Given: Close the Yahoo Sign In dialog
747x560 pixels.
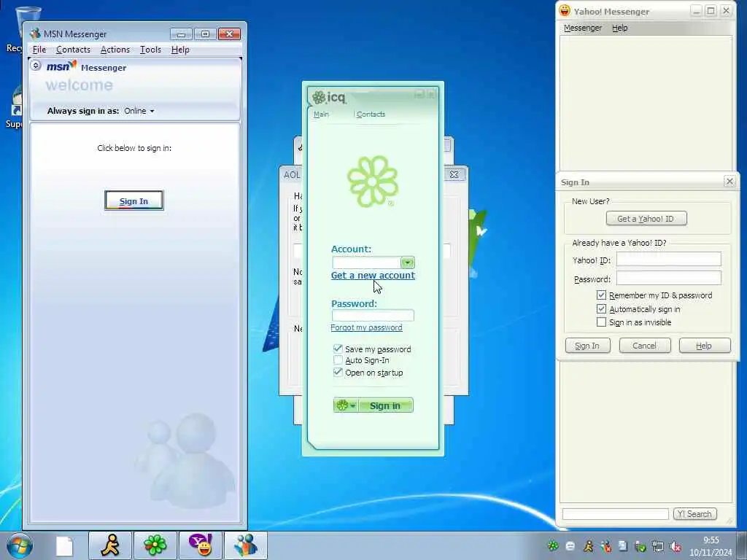Looking at the screenshot, I should pyautogui.click(x=729, y=181).
